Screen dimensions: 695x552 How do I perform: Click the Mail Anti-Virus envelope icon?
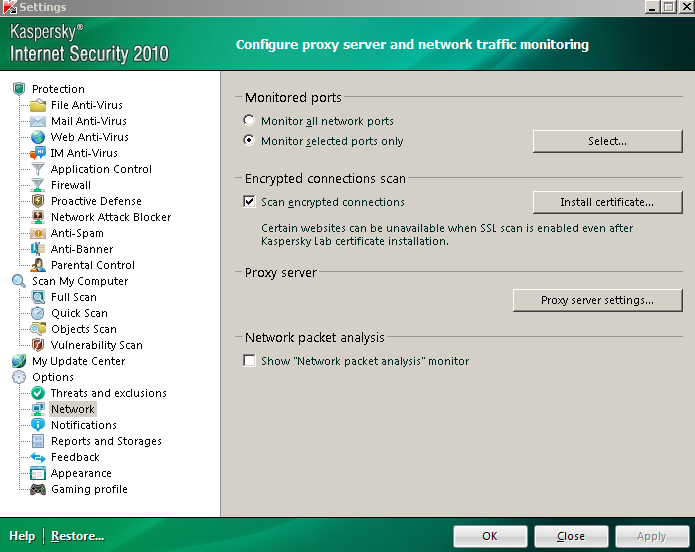[x=38, y=121]
